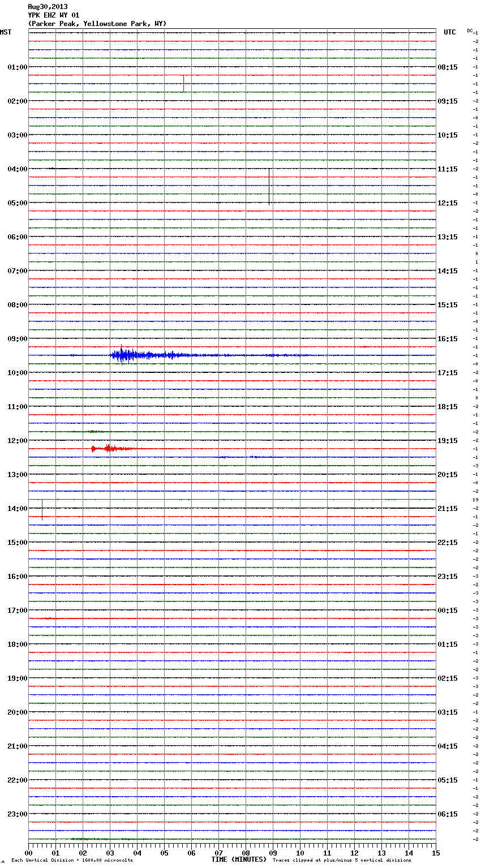Image resolution: width=481 pixels, height=868 pixels.
Task: Click the 14 minute axis label
Action: pyautogui.click(x=409, y=853)
